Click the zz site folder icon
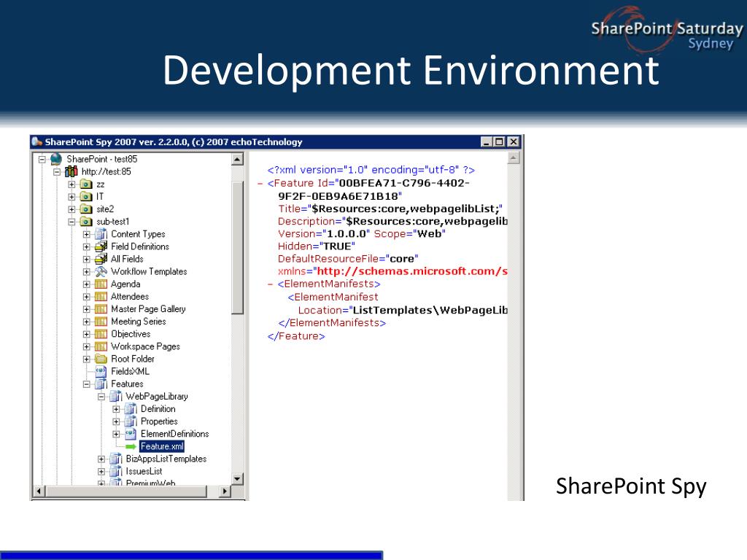Image resolution: width=747 pixels, height=560 pixels. pos(86,184)
